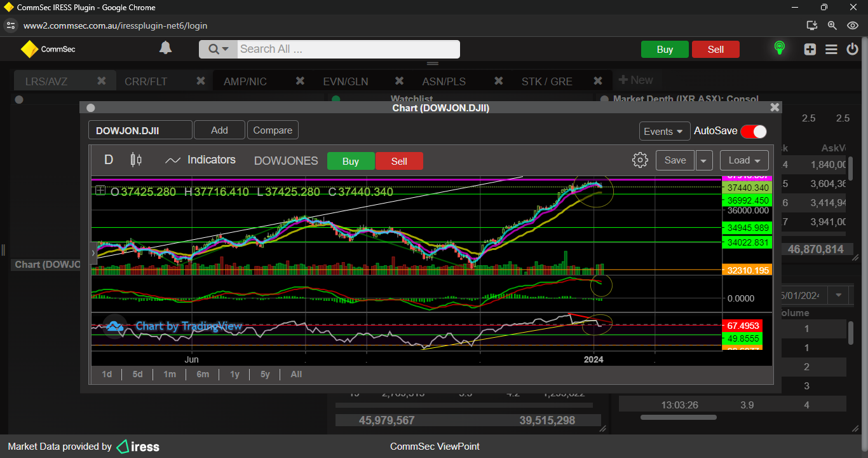868x458 pixels.
Task: Change the candlestick chart style icon
Action: pos(136,160)
